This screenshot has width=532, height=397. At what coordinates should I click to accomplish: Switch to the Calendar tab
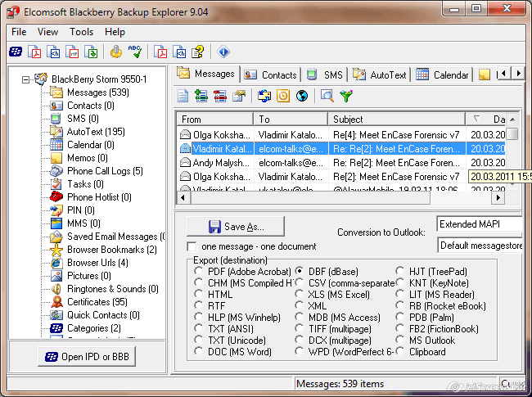(x=443, y=75)
